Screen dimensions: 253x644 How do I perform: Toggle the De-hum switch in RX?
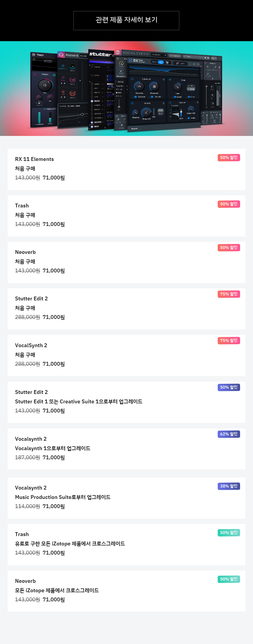pyautogui.click(x=136, y=97)
